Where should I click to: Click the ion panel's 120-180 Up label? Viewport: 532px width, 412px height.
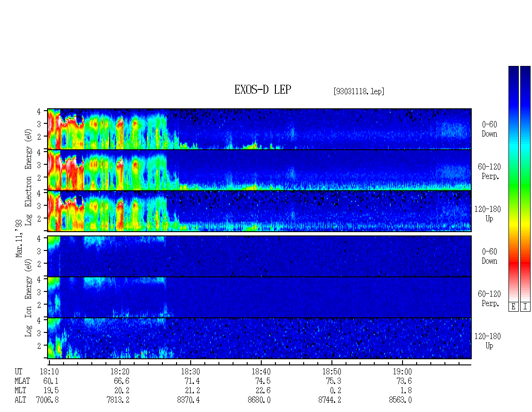[488, 341]
